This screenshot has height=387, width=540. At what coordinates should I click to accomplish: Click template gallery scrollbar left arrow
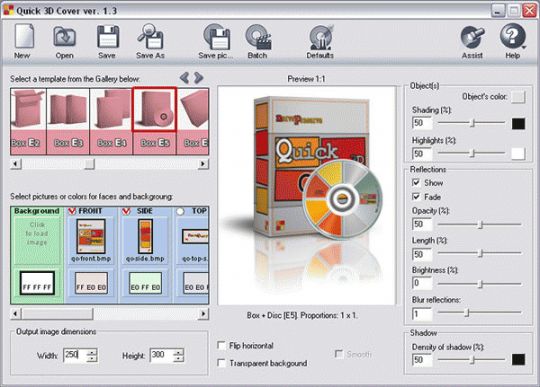tap(15, 163)
